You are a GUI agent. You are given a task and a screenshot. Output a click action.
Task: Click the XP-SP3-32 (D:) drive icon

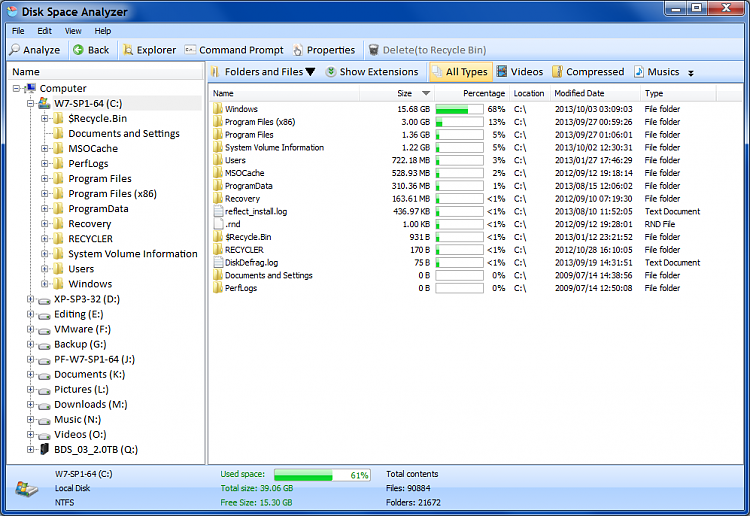click(x=44, y=300)
